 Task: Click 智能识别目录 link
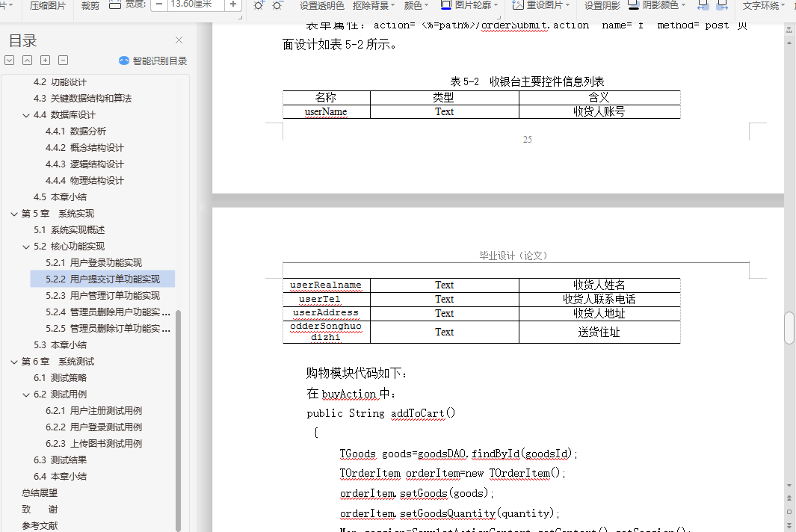[x=160, y=61]
